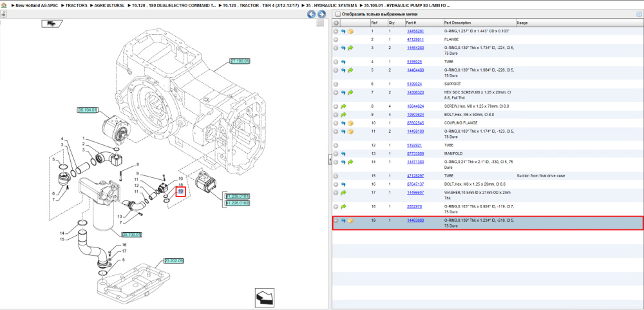
Task: Click the Usage column header
Action: pyautogui.click(x=579, y=23)
